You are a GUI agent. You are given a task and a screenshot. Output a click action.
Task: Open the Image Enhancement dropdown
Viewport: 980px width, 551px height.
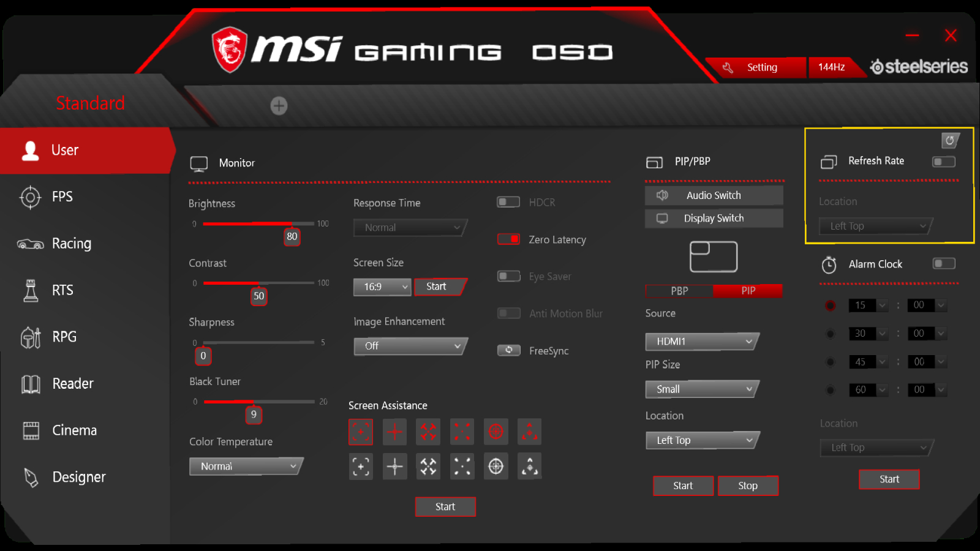pyautogui.click(x=410, y=346)
